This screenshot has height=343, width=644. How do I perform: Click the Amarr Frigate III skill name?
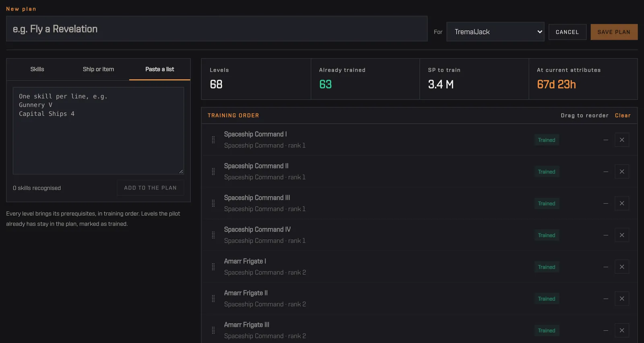tap(247, 325)
